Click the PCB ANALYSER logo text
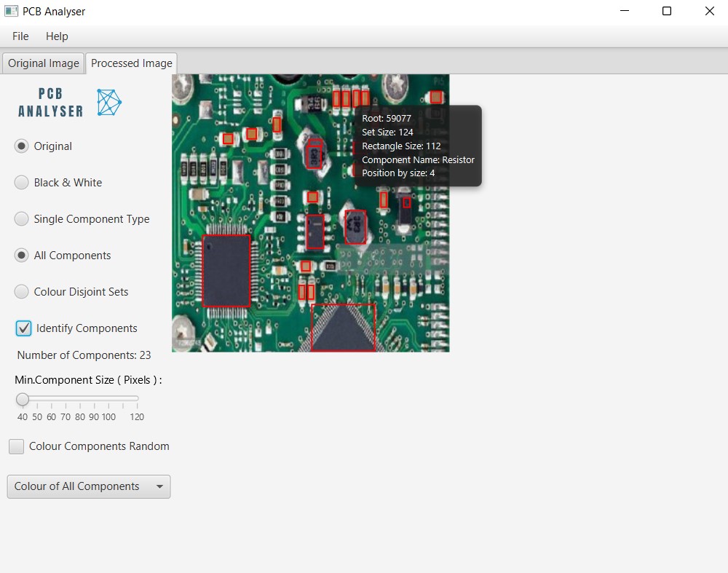 51,103
